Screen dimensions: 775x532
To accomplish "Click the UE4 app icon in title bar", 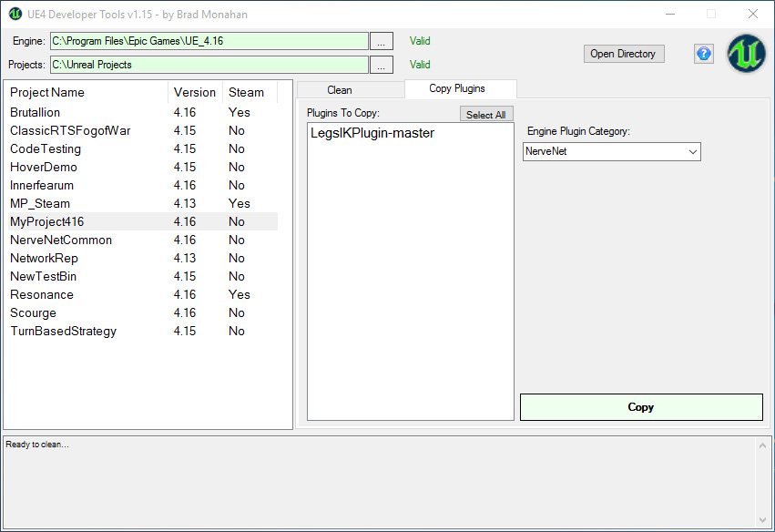I will pos(14,14).
